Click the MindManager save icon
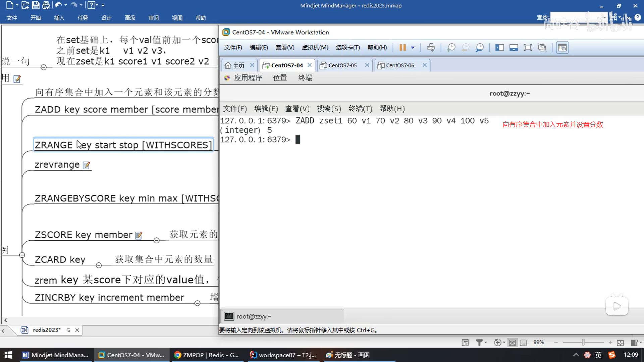644x362 pixels. pyautogui.click(x=36, y=5)
